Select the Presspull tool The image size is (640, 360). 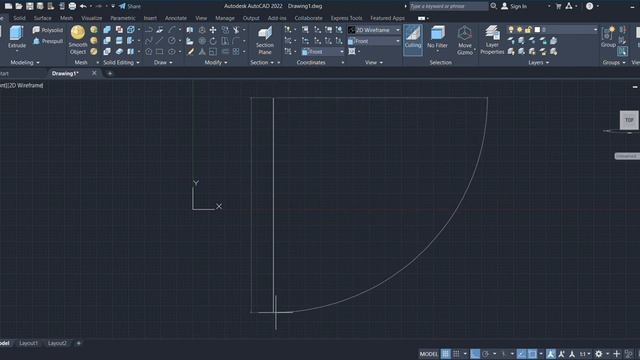[x=48, y=41]
